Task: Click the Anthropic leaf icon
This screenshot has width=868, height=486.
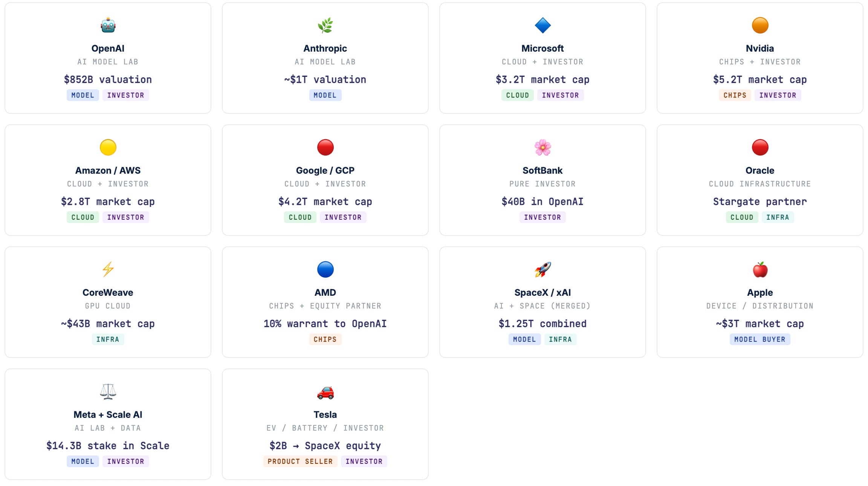Action: click(325, 25)
